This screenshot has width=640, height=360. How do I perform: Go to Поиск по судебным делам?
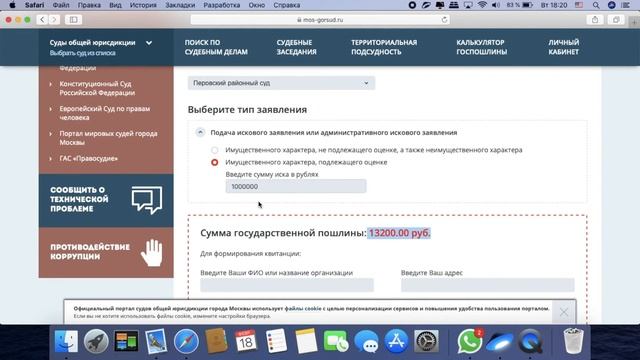click(216, 47)
